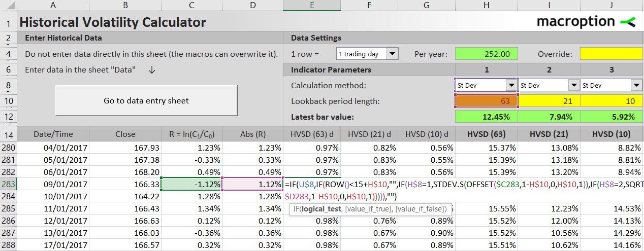Open the 1 trading day dropdown
644x251 pixels.
pos(393,54)
